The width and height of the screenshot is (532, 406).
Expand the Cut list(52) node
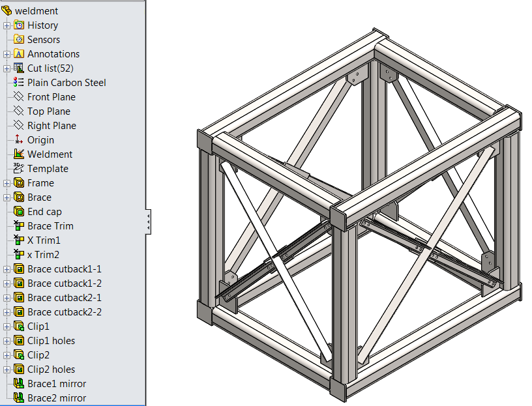[7, 68]
